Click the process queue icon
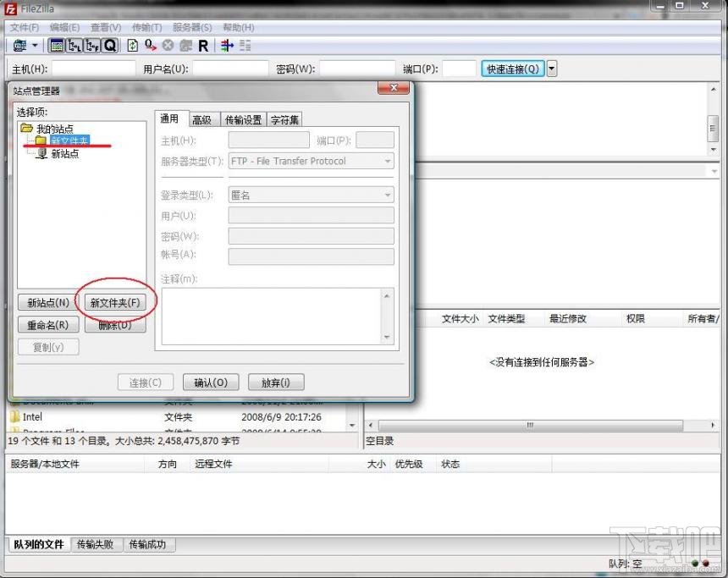The width and height of the screenshot is (728, 578). 151,46
